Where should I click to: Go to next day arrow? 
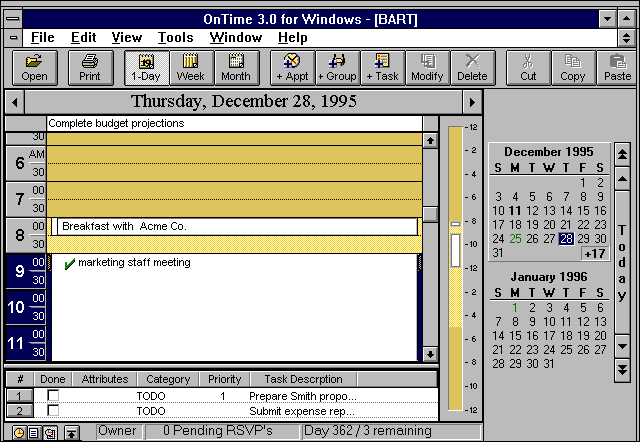point(471,102)
